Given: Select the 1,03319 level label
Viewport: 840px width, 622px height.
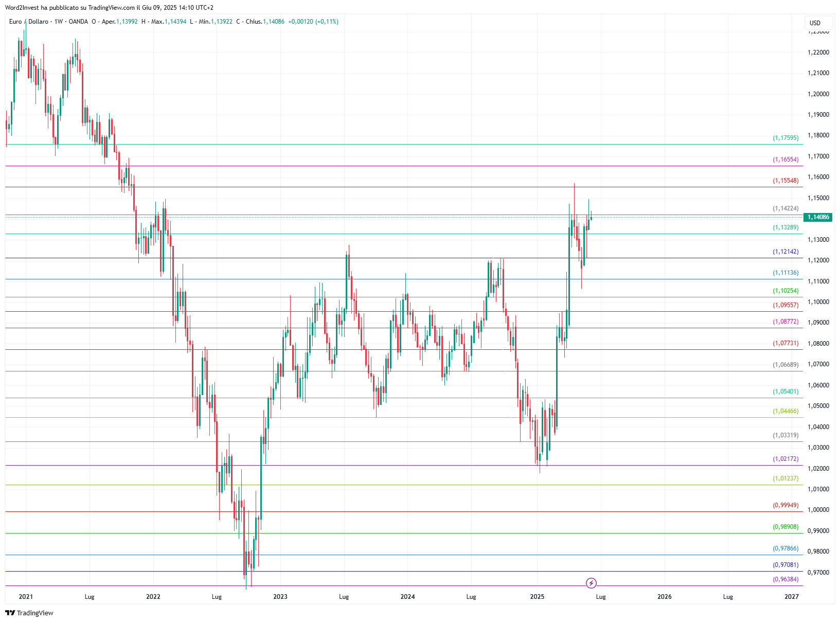Looking at the screenshot, I should (785, 435).
